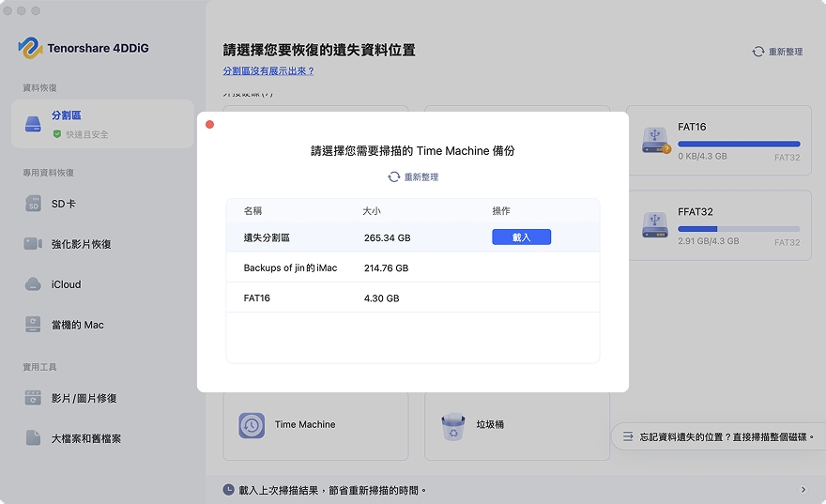Select the iCloud cloud icon
This screenshot has height=504, width=826.
33,284
